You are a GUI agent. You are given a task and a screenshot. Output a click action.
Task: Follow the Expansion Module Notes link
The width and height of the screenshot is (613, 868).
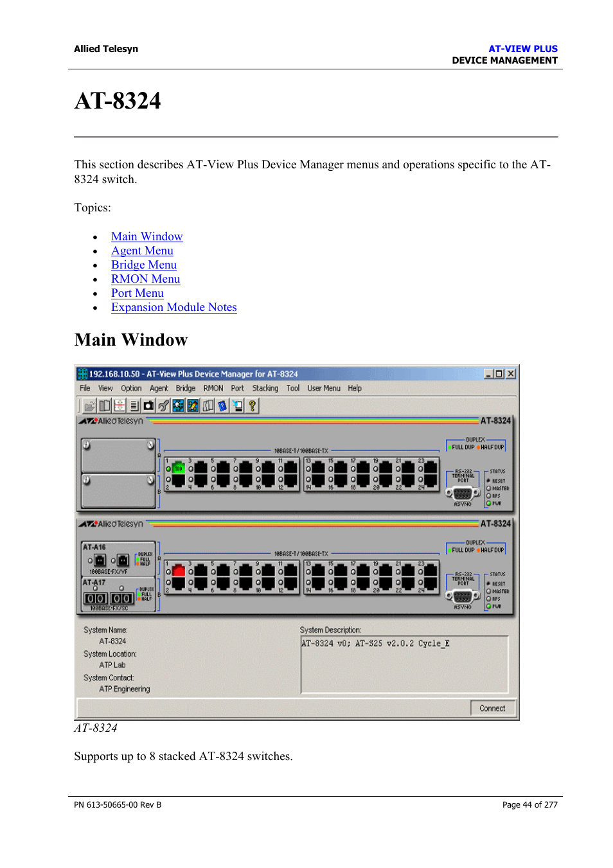pyautogui.click(x=174, y=307)
